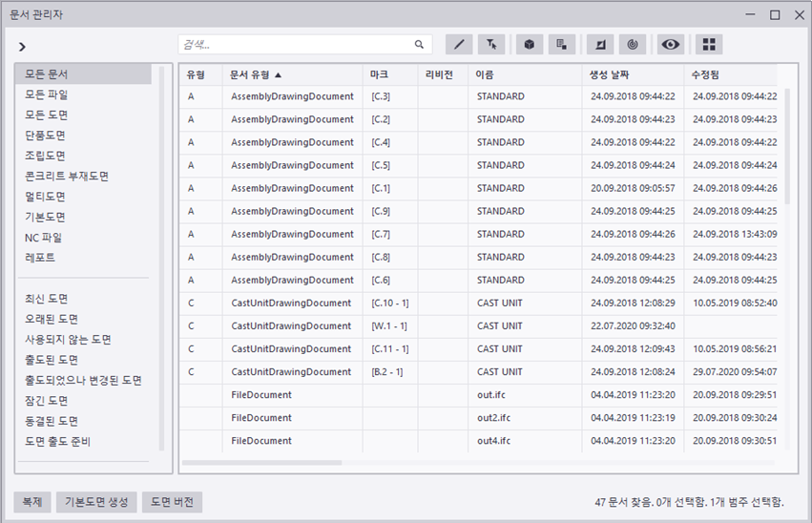Click the layered squares toolbar icon
The image size is (812, 523).
(x=561, y=45)
